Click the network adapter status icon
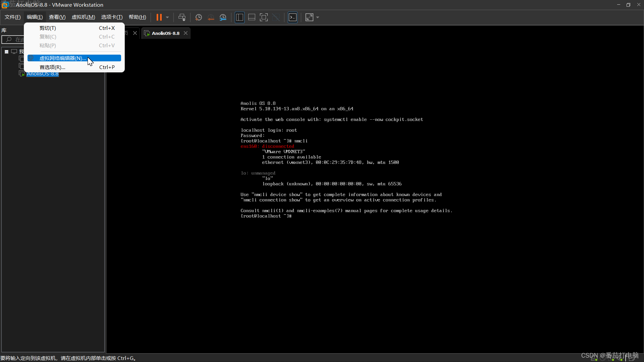The height and width of the screenshot is (362, 644). pos(611,359)
